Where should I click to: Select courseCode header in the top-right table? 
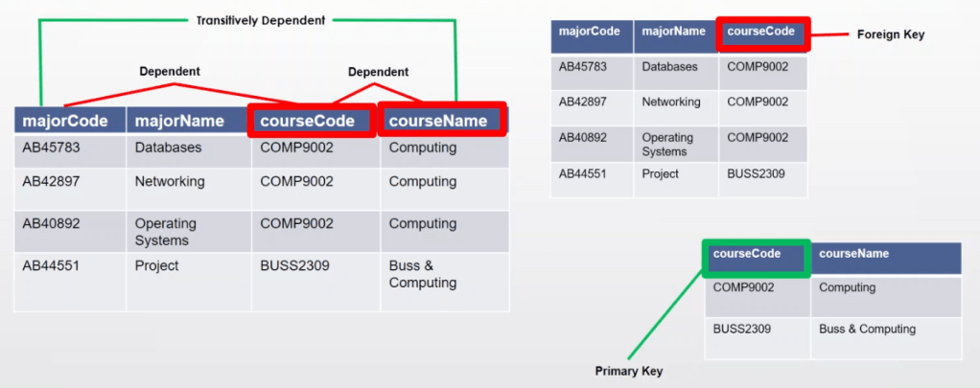coord(762,32)
